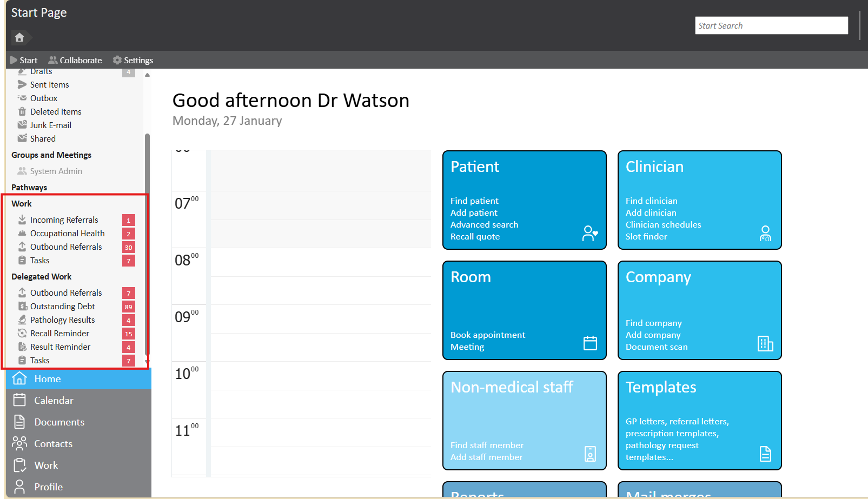The height and width of the screenshot is (499, 868).
Task: Click the sidebar scroll up arrow
Action: [147, 75]
